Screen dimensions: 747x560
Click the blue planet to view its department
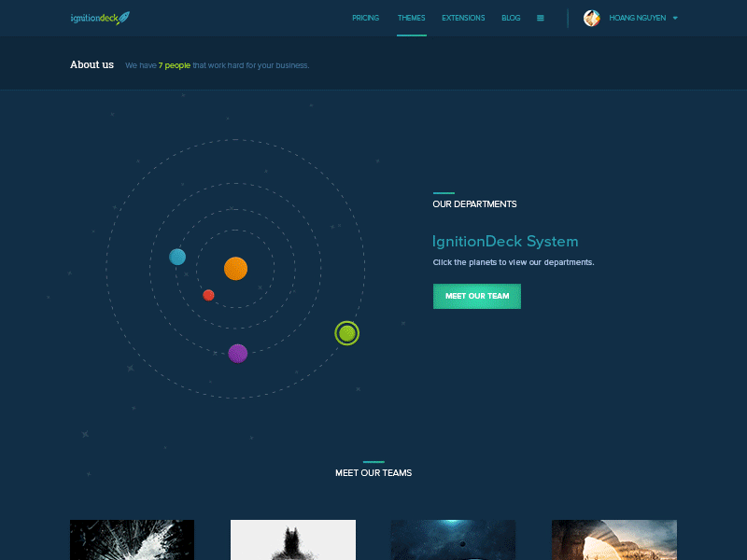point(177,256)
